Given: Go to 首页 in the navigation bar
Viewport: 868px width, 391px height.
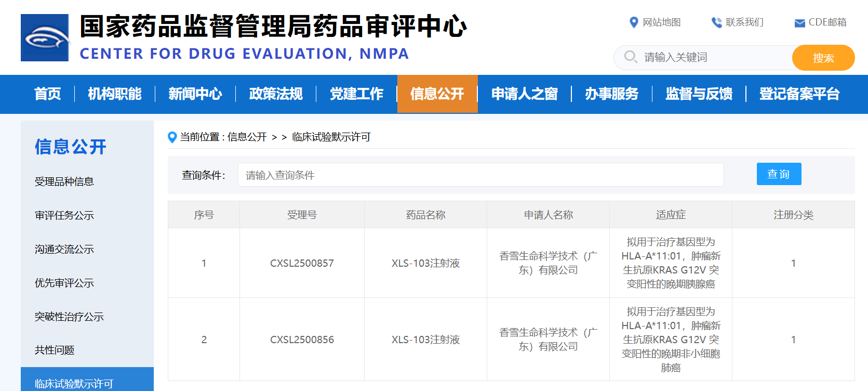Looking at the screenshot, I should (x=47, y=94).
